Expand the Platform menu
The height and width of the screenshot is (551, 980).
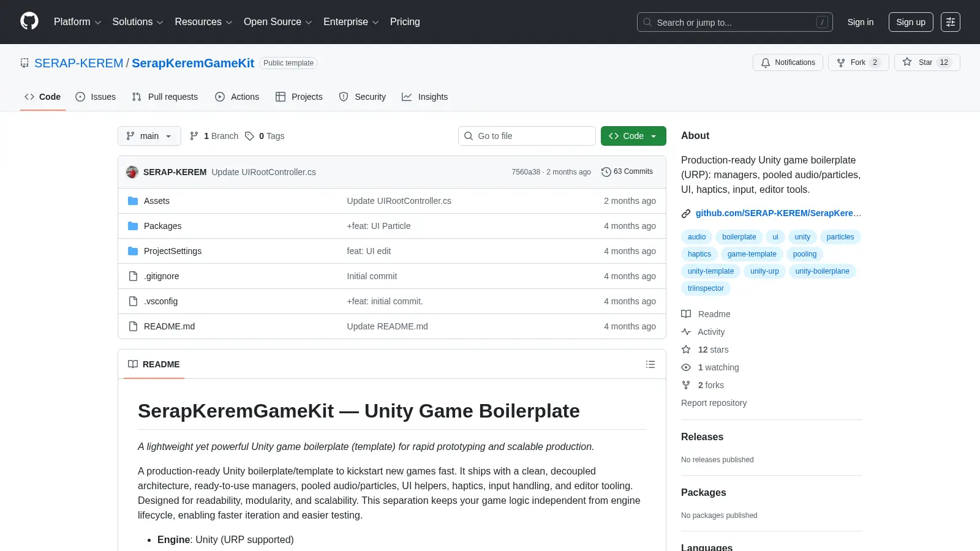[77, 22]
